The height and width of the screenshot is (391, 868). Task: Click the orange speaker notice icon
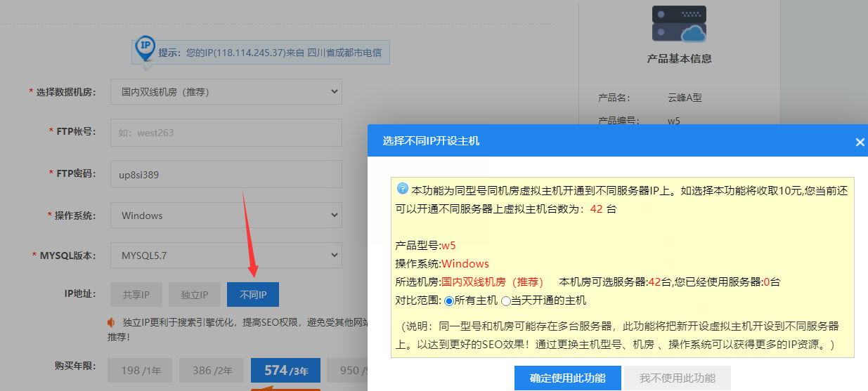111,322
